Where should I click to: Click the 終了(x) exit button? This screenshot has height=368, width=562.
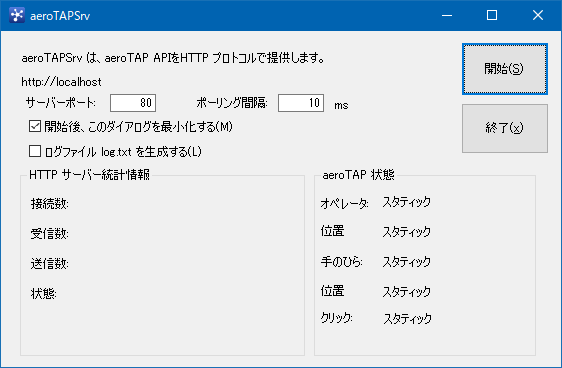[505, 128]
